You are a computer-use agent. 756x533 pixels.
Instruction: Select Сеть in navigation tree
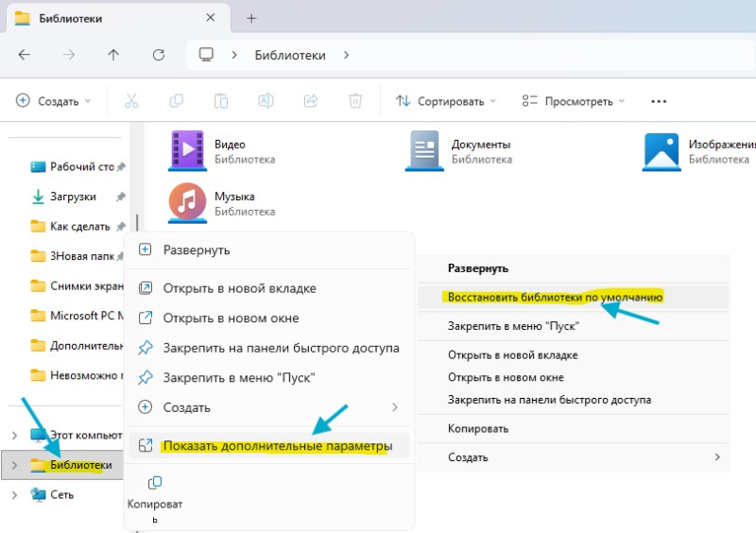pos(52,495)
